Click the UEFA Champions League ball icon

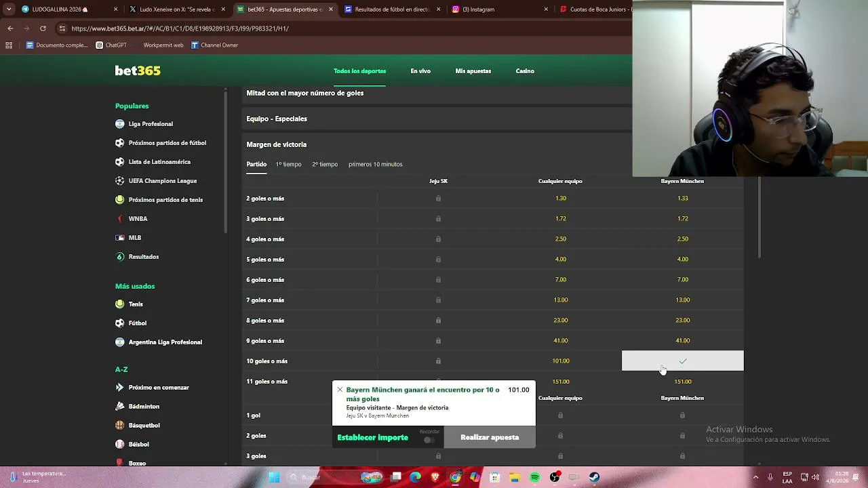120,181
